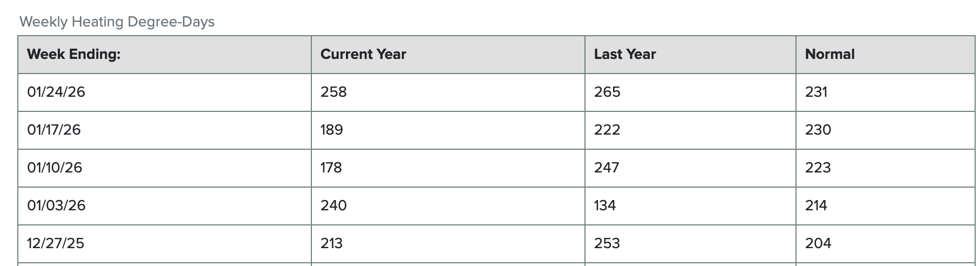Viewport: 980px width, 266px height.
Task: Select the 01/24/26 week ending cell
Action: tap(56, 92)
